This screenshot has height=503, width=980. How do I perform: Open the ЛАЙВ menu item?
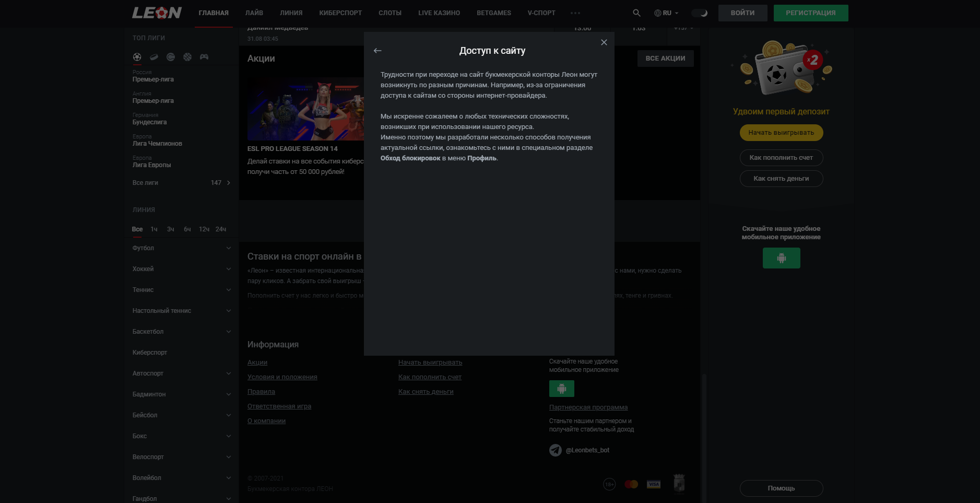tap(254, 13)
